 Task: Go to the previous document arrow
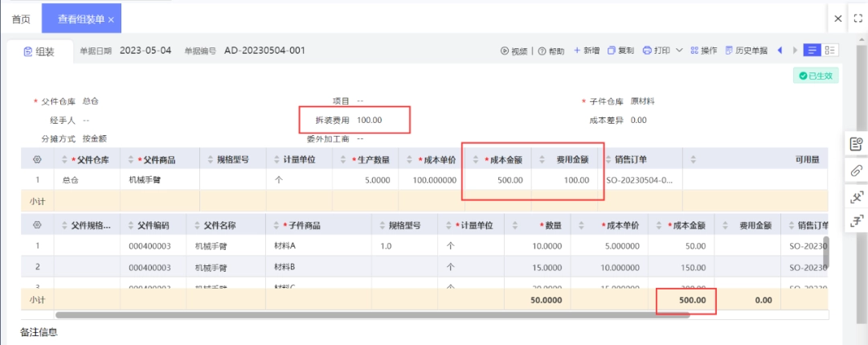point(780,51)
